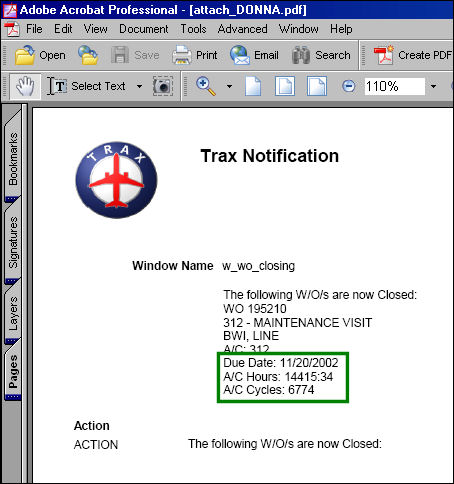
Task: Click the Create PDF button
Action: click(412, 55)
